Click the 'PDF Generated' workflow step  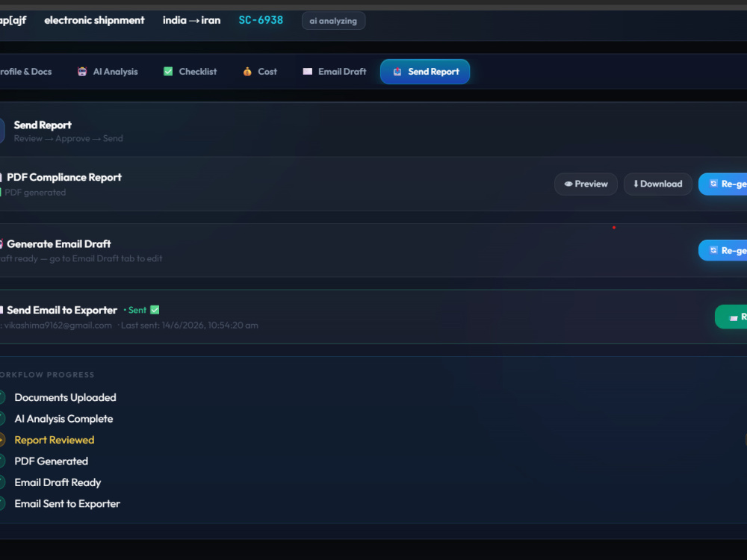(x=52, y=461)
